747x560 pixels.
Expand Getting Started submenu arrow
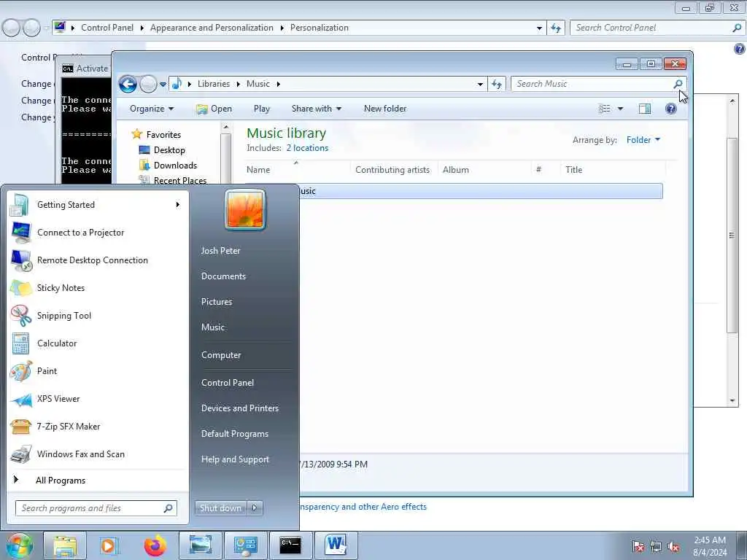(178, 205)
